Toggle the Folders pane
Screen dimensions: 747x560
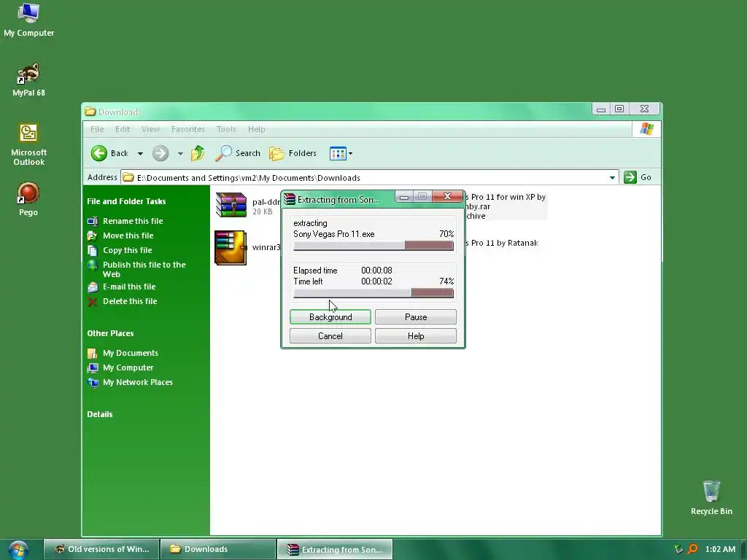293,153
